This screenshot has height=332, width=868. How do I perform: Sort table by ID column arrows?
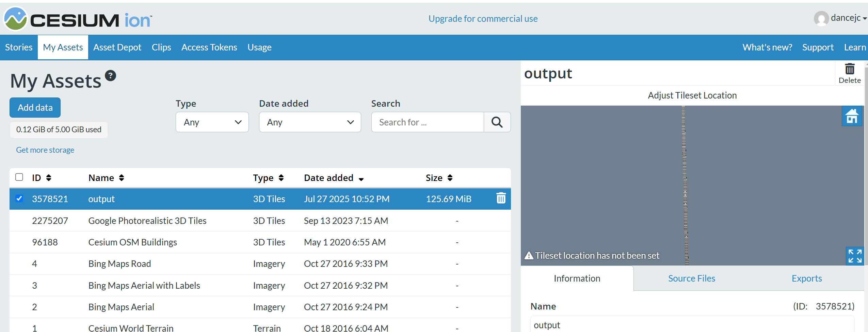(x=49, y=178)
